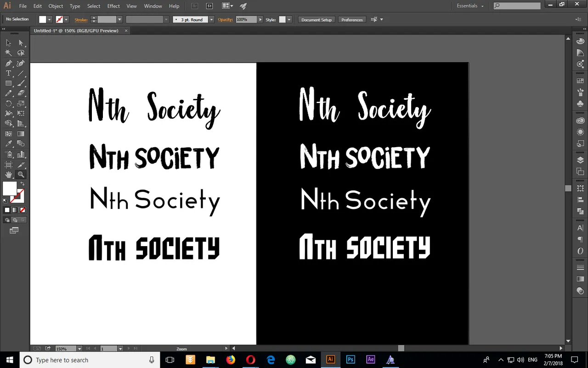Screen dimensions: 588x368
Task: Open the Layers panel icon
Action: pyautogui.click(x=580, y=160)
